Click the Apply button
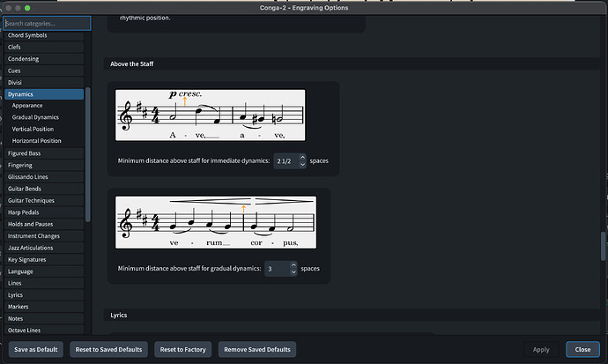 pos(541,350)
